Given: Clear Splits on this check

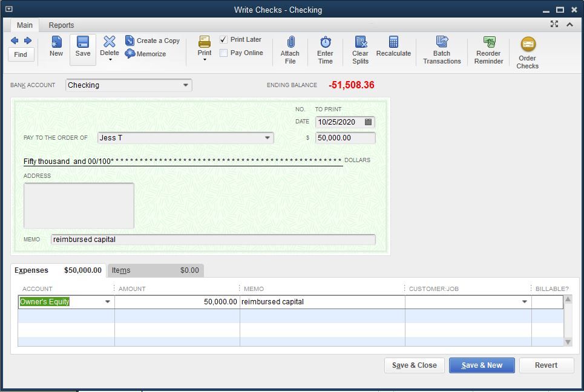Looking at the screenshot, I should (x=361, y=50).
